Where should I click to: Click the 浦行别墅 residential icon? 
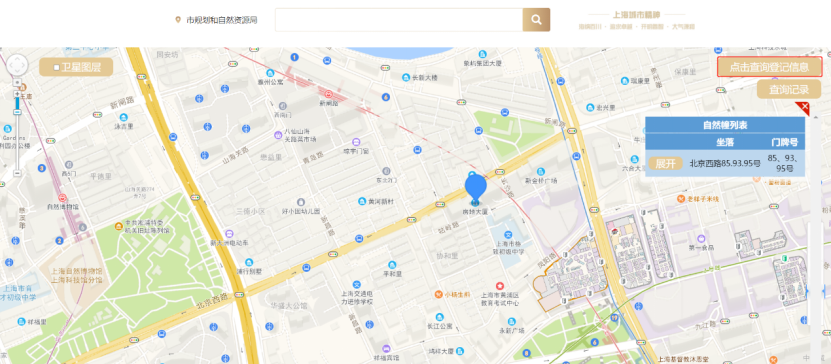pos(249,262)
